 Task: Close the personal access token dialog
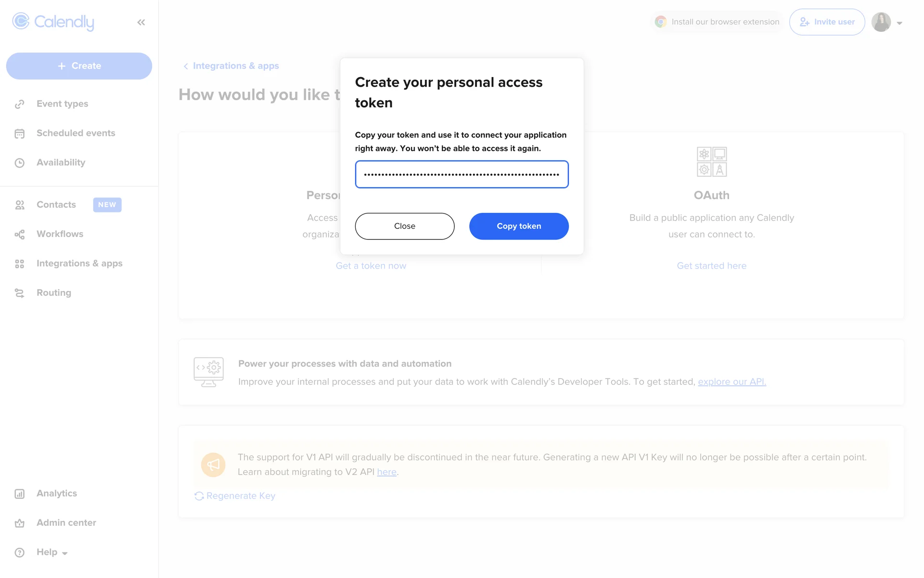(404, 226)
